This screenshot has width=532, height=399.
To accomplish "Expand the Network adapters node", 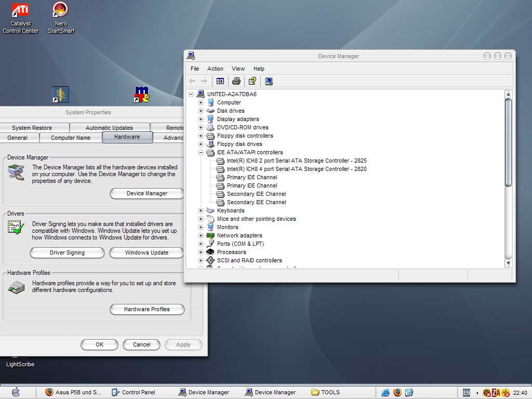I will 201,235.
